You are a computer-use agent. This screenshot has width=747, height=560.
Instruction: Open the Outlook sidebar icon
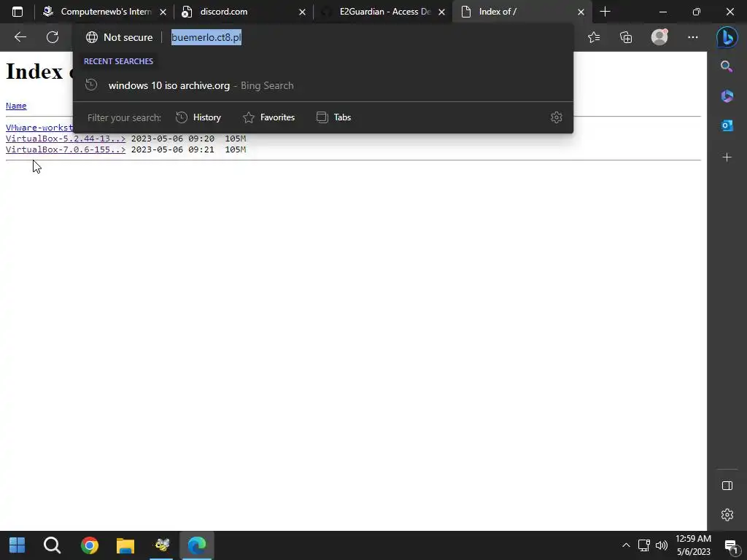727,125
